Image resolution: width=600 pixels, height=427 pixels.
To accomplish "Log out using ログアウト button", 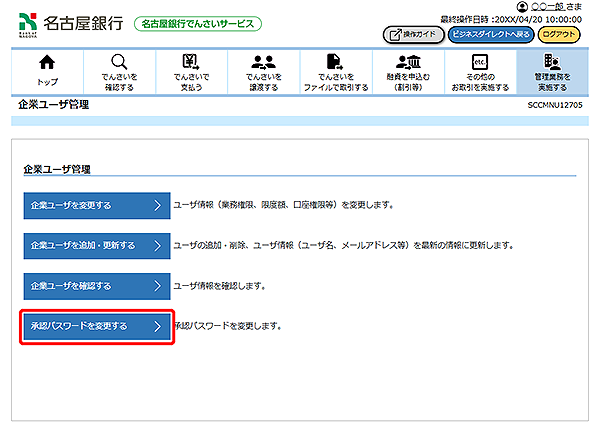I will click(x=560, y=34).
